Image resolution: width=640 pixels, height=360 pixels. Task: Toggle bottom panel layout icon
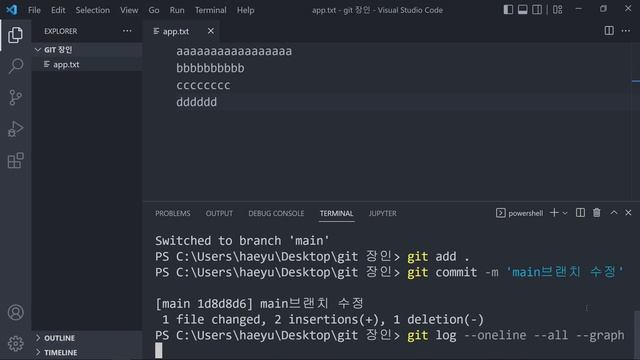click(x=522, y=9)
